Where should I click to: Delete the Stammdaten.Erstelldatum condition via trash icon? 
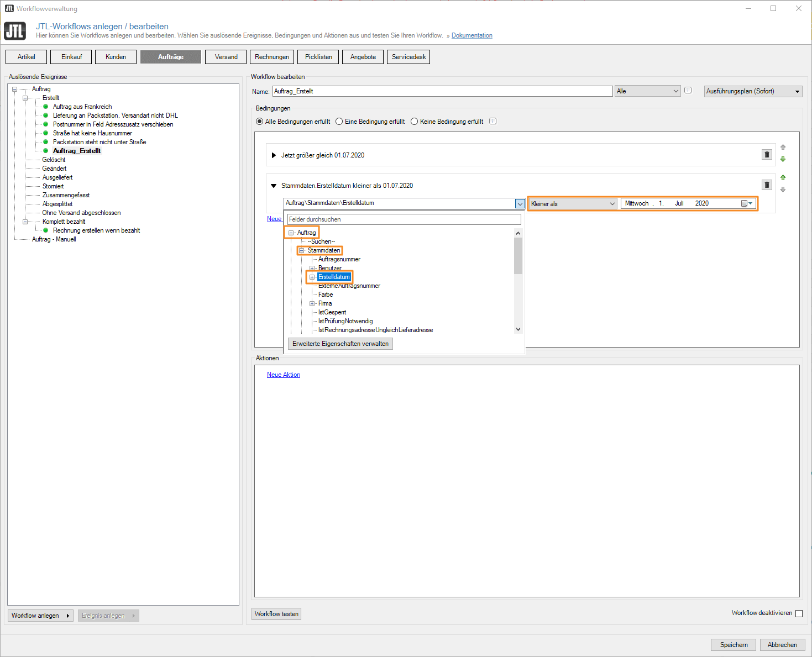pyautogui.click(x=767, y=185)
